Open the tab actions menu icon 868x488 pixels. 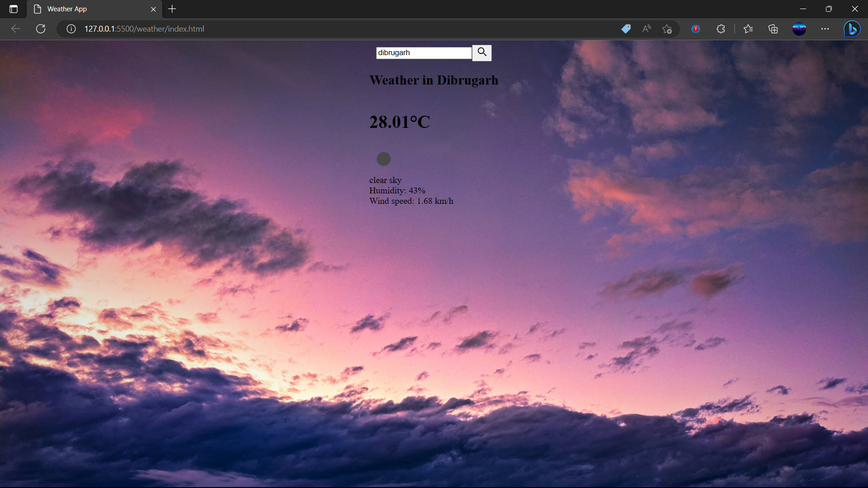(14, 9)
